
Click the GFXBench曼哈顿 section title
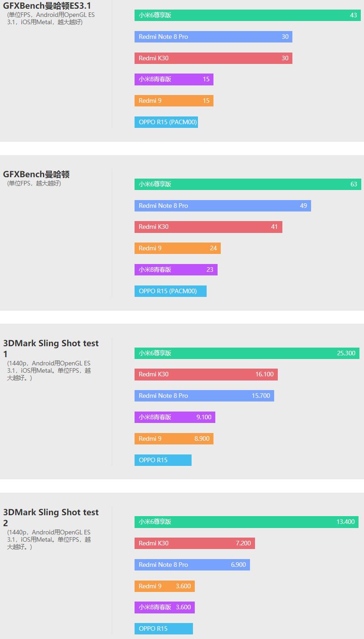36,174
